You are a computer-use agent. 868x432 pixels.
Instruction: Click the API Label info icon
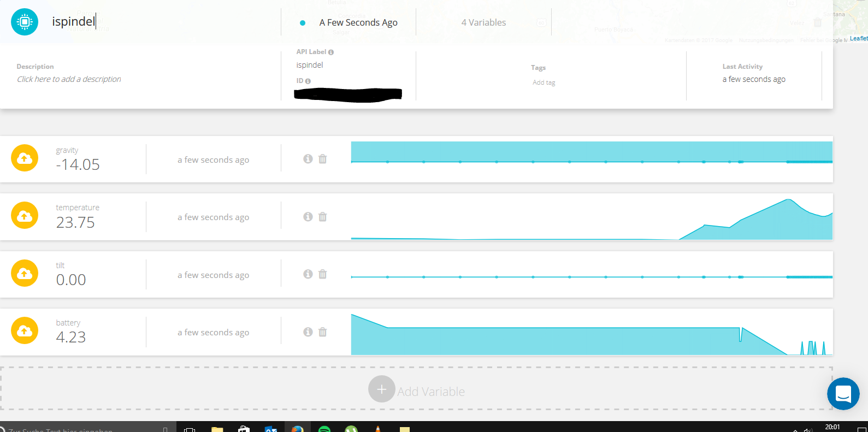point(331,52)
